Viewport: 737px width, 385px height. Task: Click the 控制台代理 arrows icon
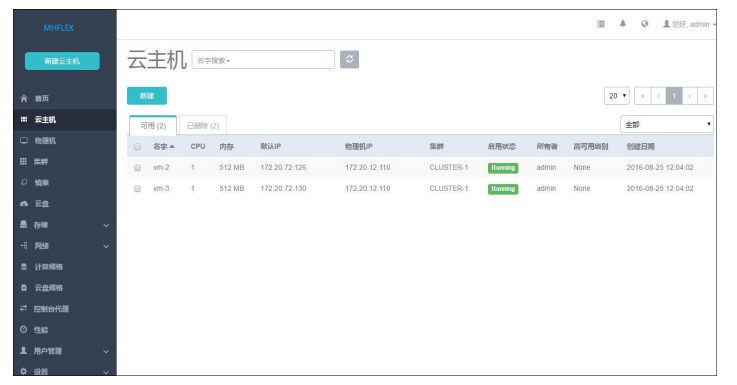24,308
